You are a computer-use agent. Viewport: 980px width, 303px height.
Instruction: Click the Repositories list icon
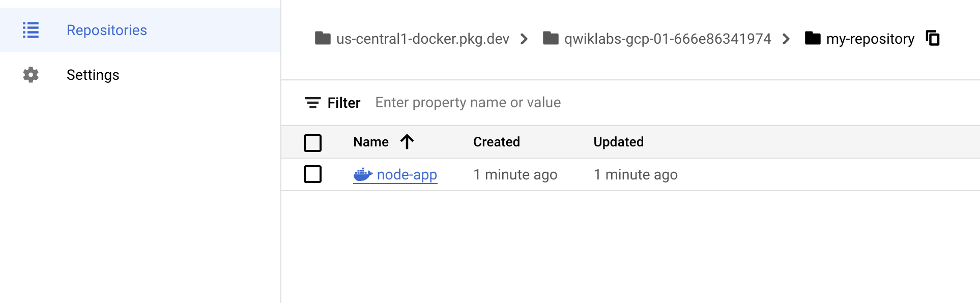(31, 30)
